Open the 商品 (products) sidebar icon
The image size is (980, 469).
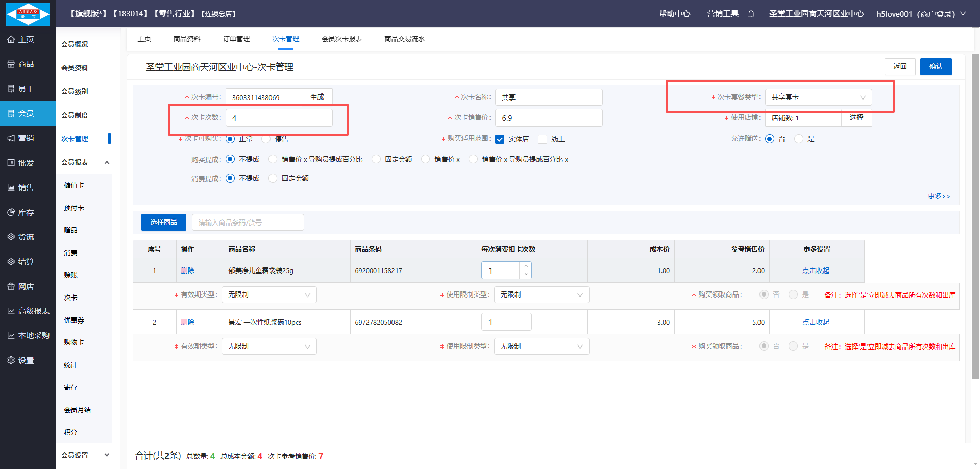point(11,64)
